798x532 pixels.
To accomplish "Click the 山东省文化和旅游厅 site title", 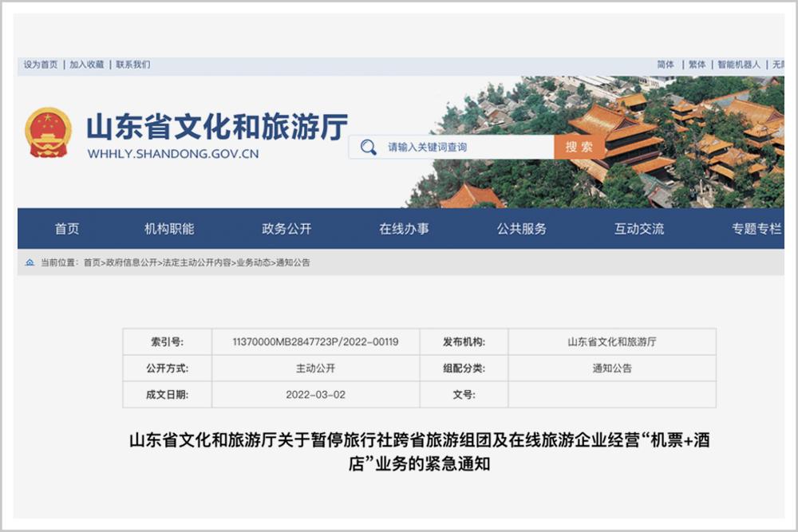I will click(x=217, y=127).
